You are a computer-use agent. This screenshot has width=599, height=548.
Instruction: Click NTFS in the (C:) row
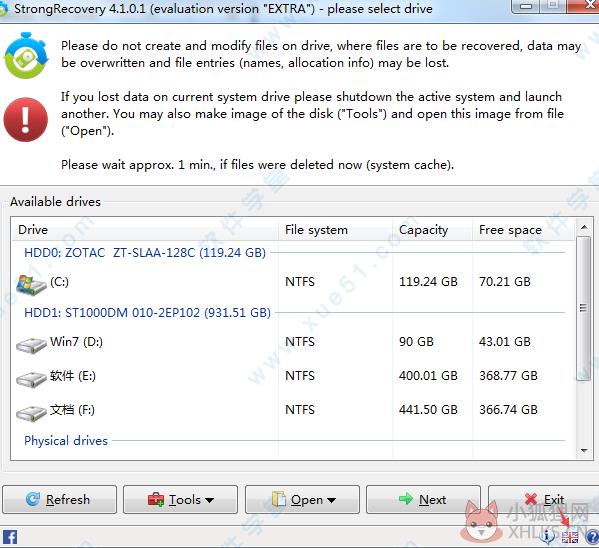click(300, 282)
